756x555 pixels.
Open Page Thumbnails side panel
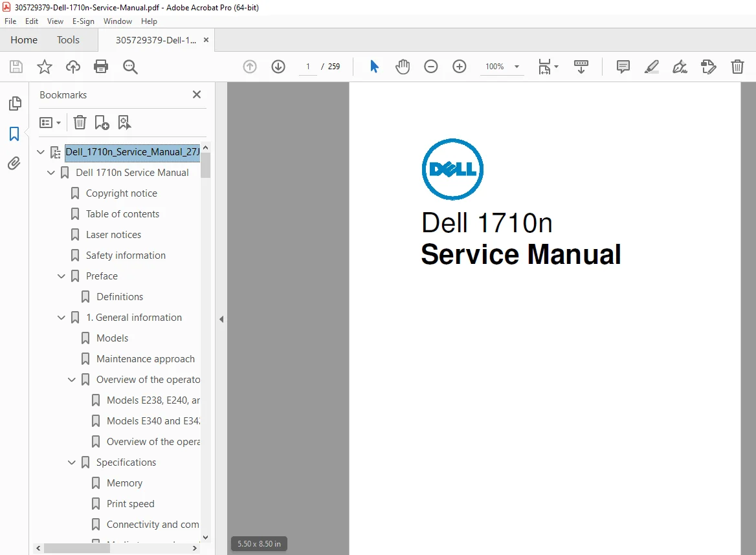(15, 103)
